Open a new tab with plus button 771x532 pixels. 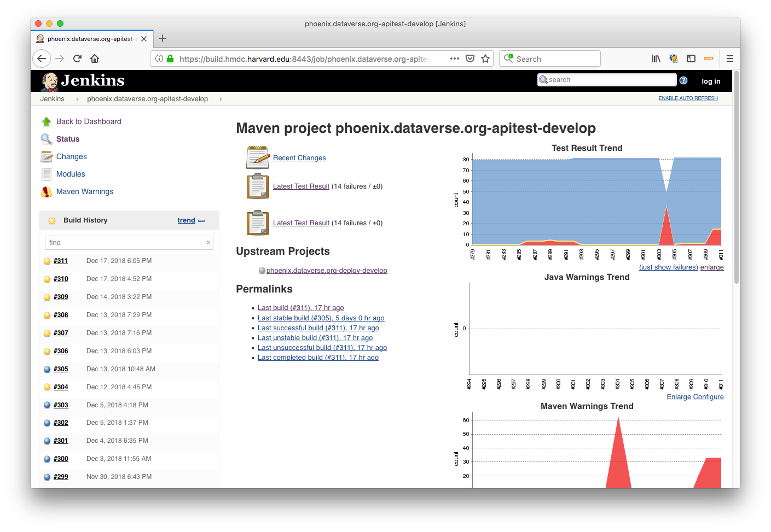(163, 38)
